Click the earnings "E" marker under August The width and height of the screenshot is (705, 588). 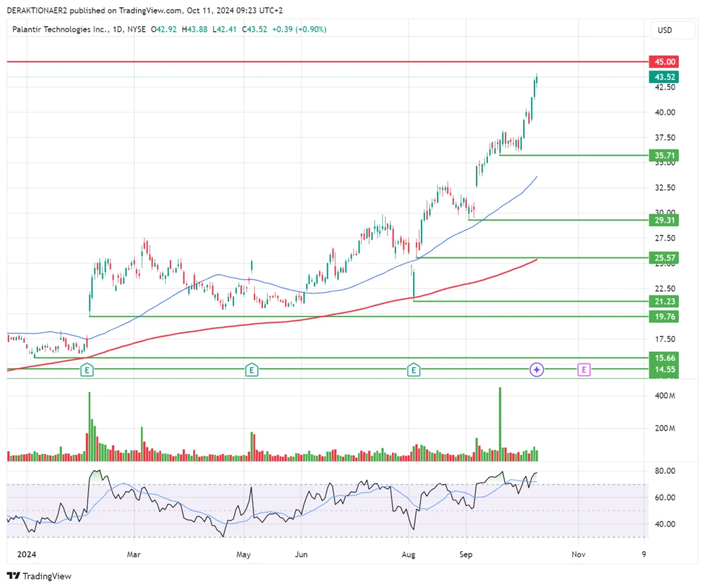pyautogui.click(x=414, y=369)
